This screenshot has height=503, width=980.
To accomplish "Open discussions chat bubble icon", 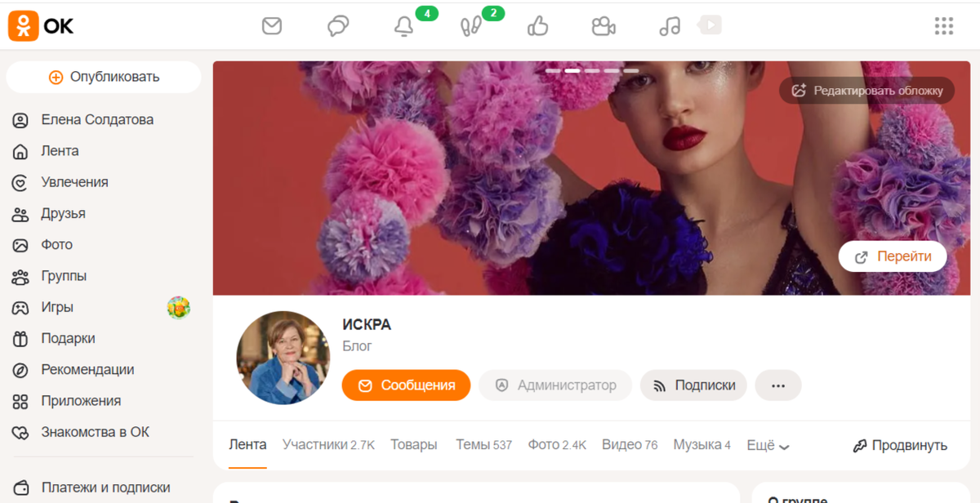I will pyautogui.click(x=338, y=26).
